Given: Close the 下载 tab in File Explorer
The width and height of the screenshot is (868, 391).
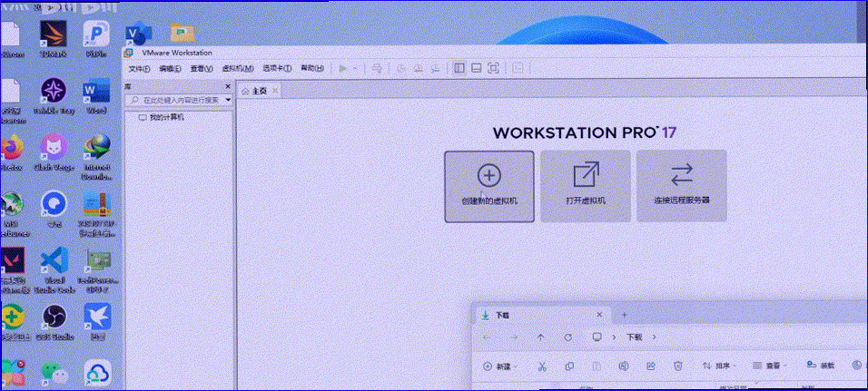Looking at the screenshot, I should (x=599, y=315).
